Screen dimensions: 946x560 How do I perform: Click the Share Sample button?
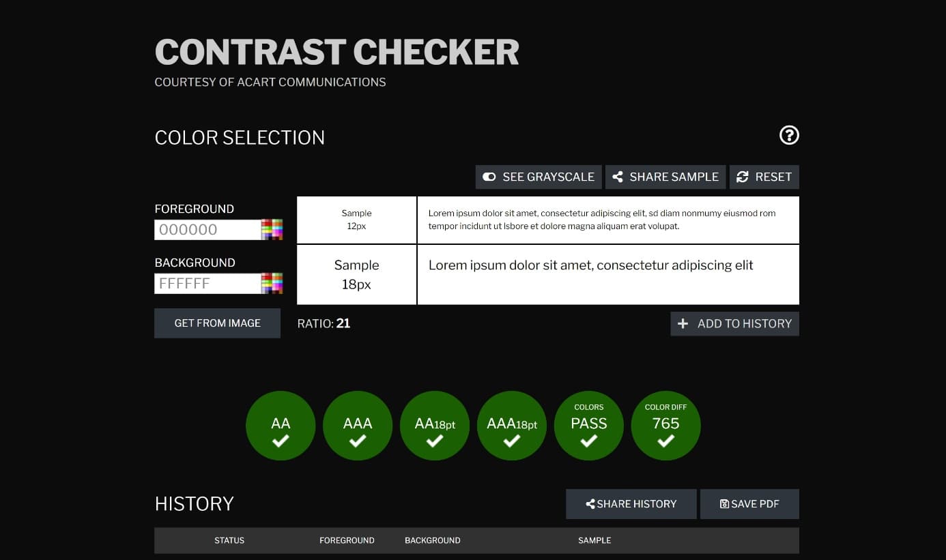coord(665,177)
